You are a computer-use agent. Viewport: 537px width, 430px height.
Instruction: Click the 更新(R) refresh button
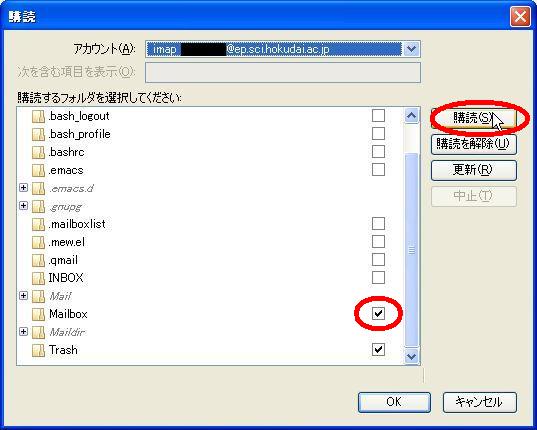pos(474,170)
